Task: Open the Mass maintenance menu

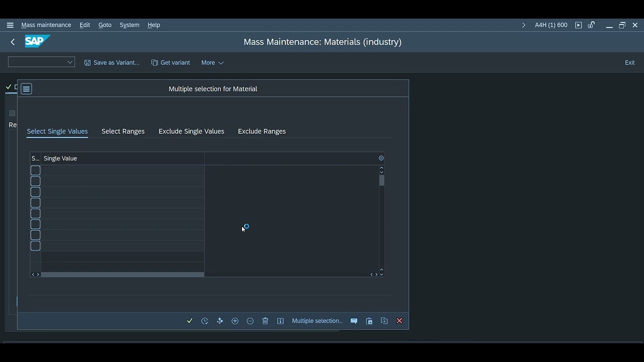Action: click(46, 25)
